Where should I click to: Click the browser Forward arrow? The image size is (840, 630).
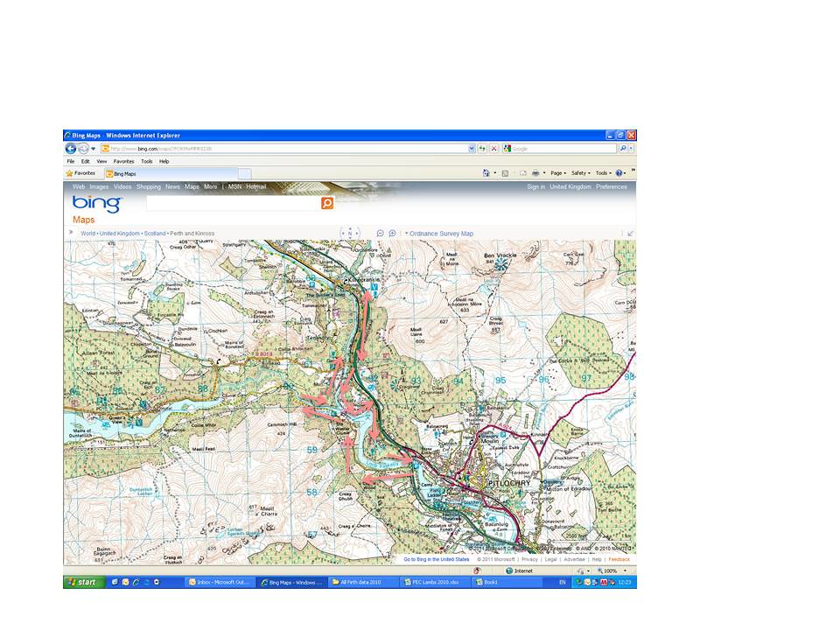83,149
